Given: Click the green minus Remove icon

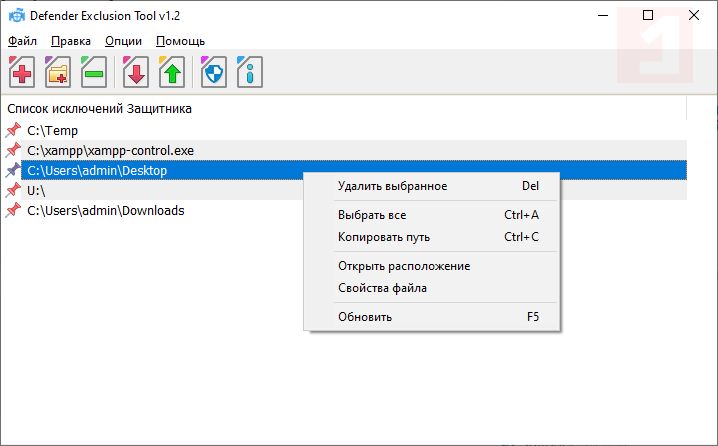Looking at the screenshot, I should (x=94, y=72).
